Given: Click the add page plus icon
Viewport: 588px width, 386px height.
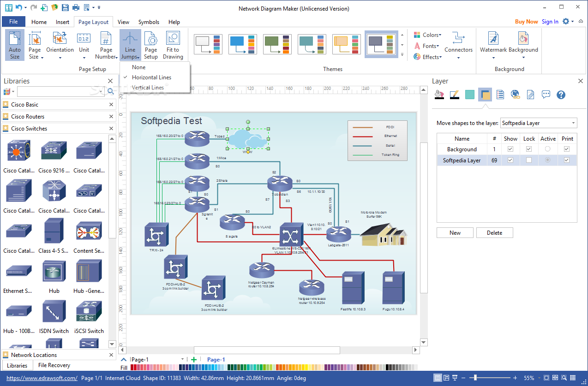Looking at the screenshot, I should click(194, 360).
